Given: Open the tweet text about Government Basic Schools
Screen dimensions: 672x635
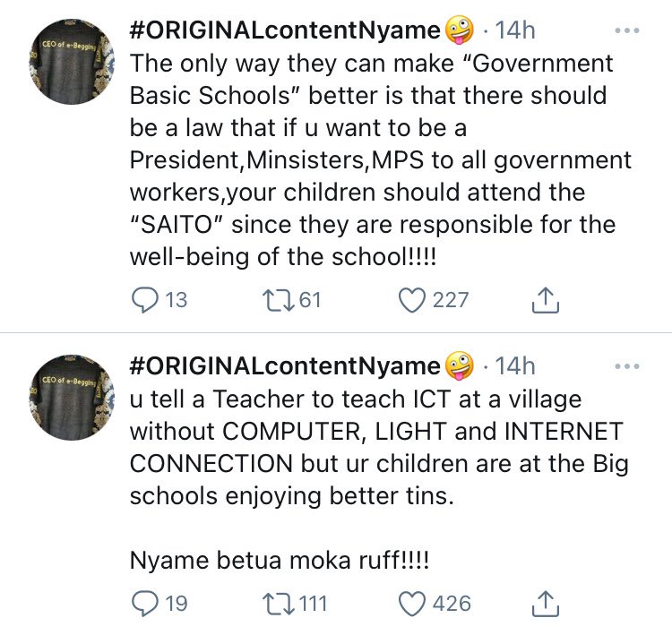Looking at the screenshot, I should pyautogui.click(x=376, y=159).
